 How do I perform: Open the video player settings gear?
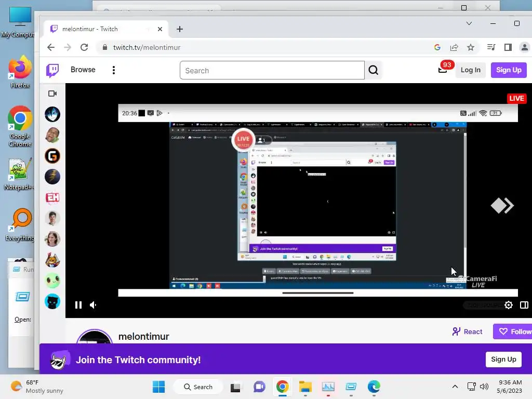508,305
